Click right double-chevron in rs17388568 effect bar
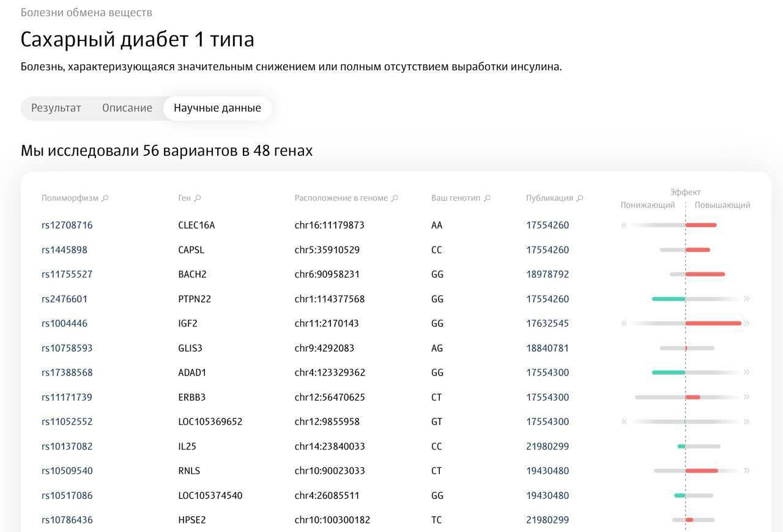 tap(746, 372)
